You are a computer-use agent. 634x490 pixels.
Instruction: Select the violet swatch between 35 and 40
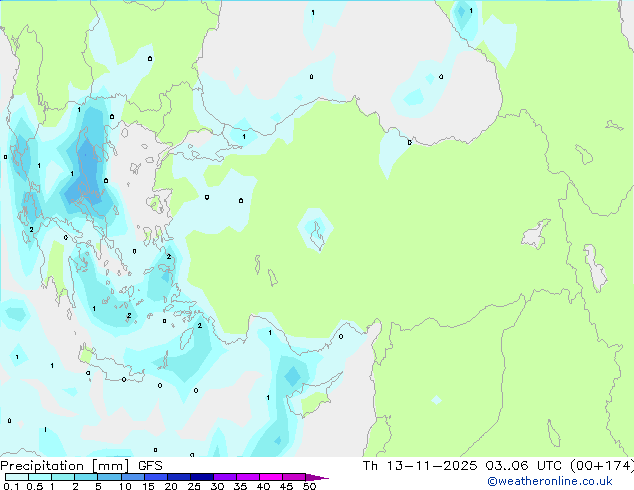click(x=247, y=477)
